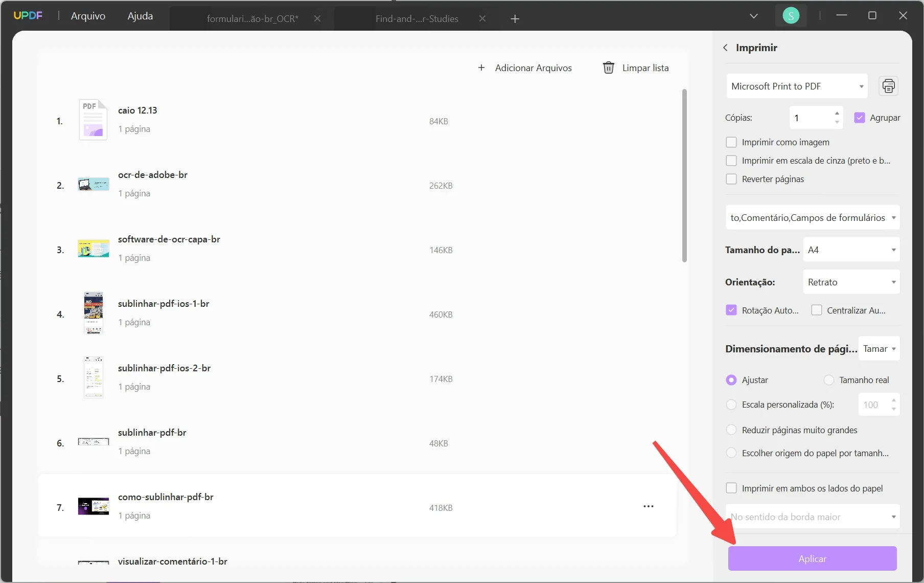Open a new document tab with the plus icon
The image size is (924, 583).
(515, 19)
